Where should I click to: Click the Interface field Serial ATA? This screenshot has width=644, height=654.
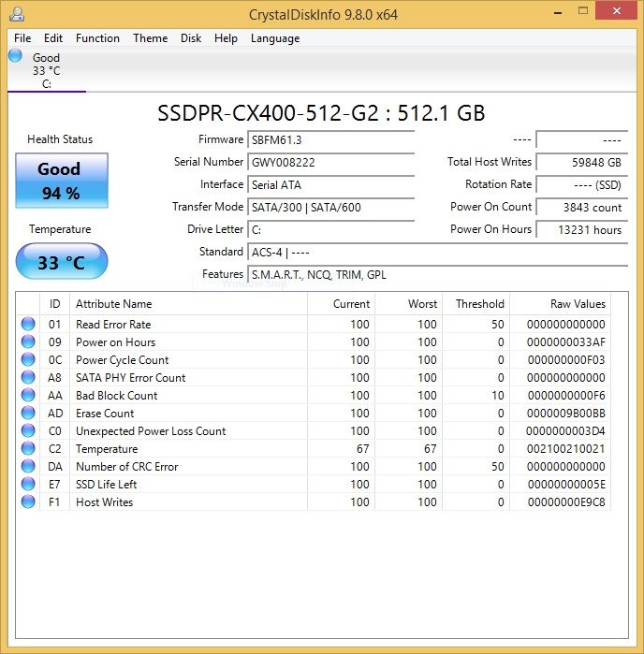[331, 184]
